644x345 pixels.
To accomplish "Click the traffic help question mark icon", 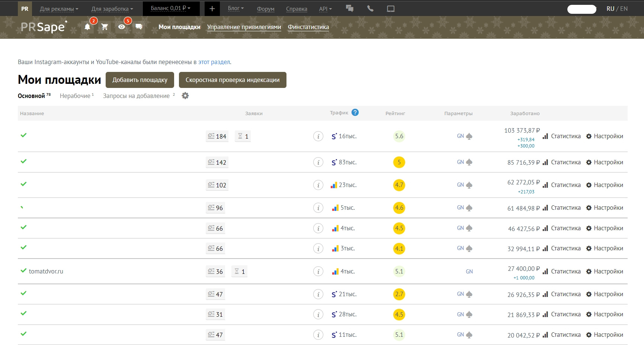I will (x=355, y=113).
